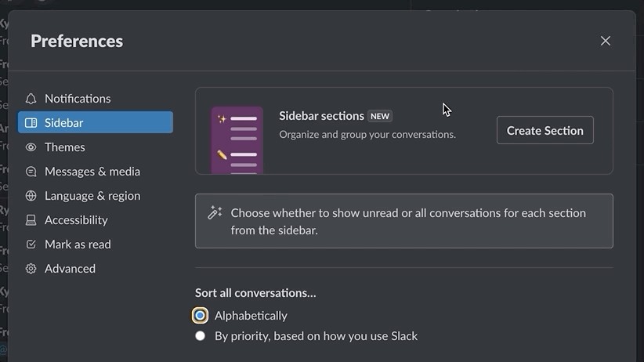
Task: Open the Accessibility tab
Action: tap(96, 220)
